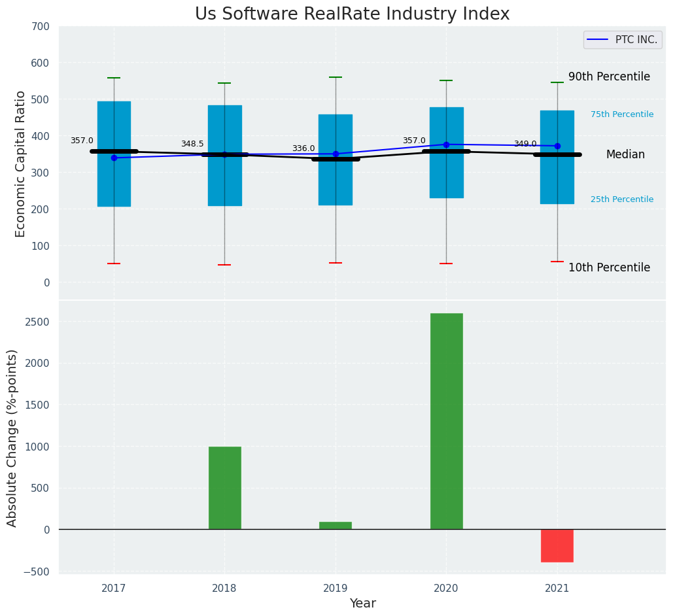The image size is (673, 616).
Task: Click the small 2019 green change bar
Action: [x=336, y=525]
